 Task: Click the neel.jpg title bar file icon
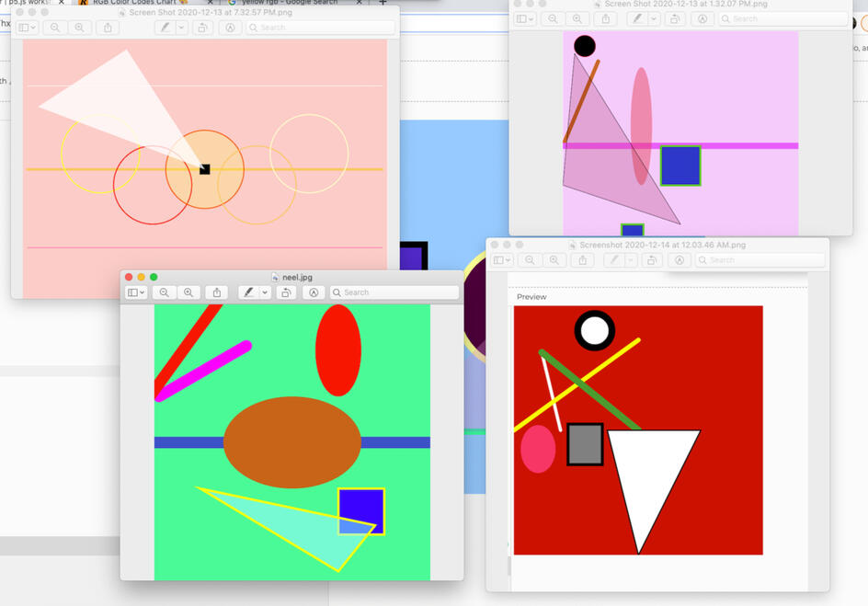pyautogui.click(x=275, y=277)
